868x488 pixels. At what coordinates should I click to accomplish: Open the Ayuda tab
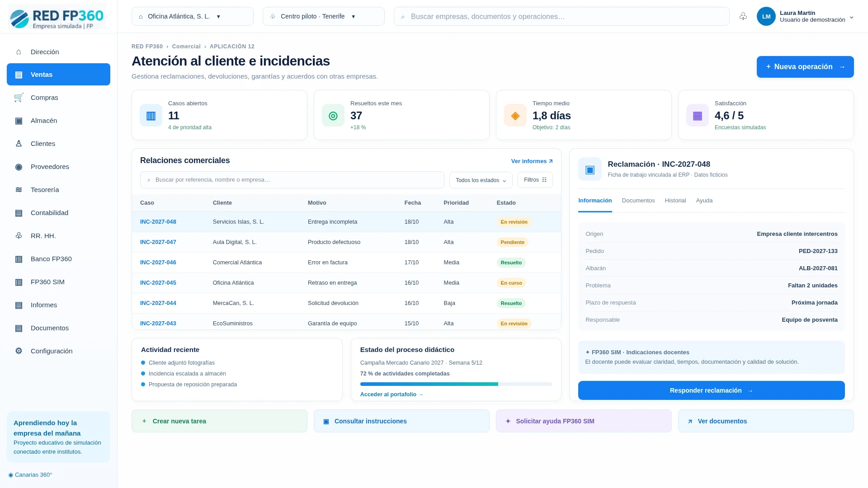tap(704, 201)
